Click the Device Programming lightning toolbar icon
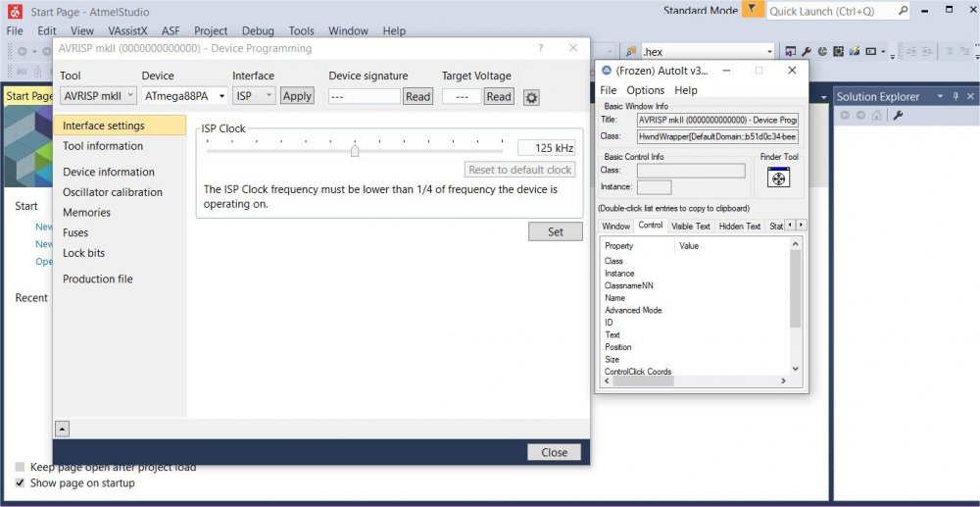This screenshot has width=980, height=507. (x=854, y=51)
